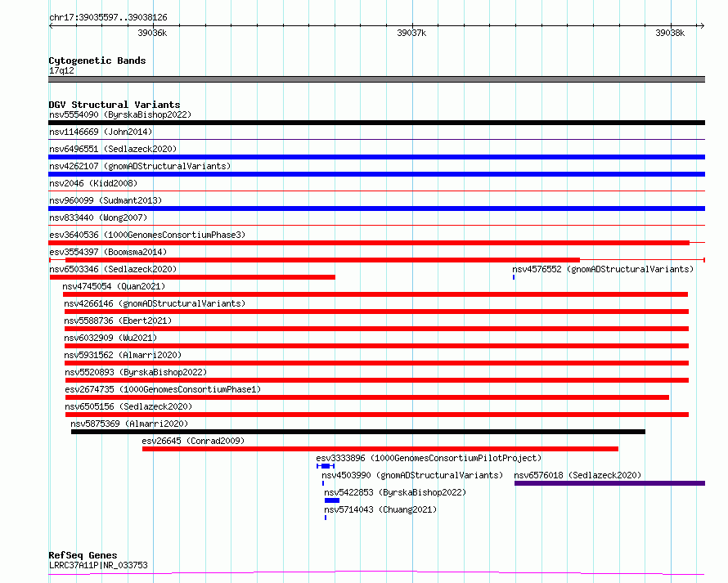Open nsv5588736 (Ebert2021) variant label
Screen dimensions: 728x583
click(118, 321)
